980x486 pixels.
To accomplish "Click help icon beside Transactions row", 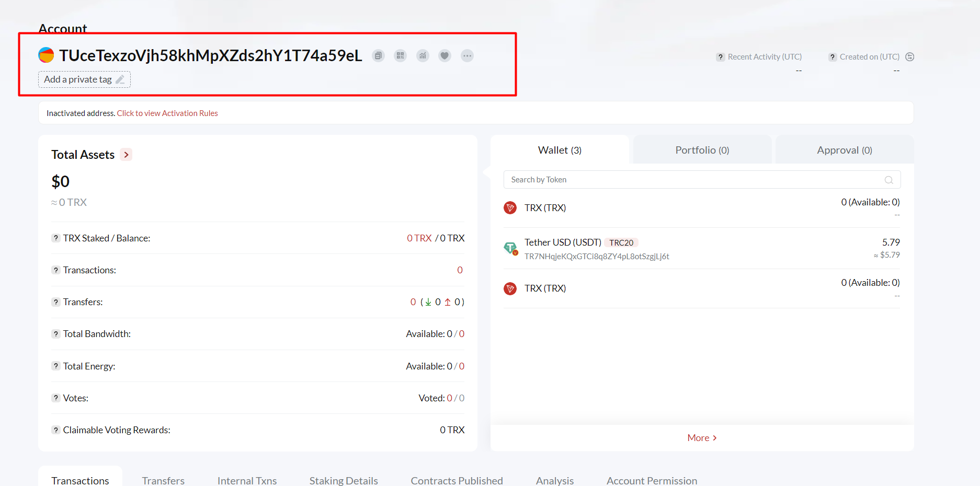I will click(56, 270).
